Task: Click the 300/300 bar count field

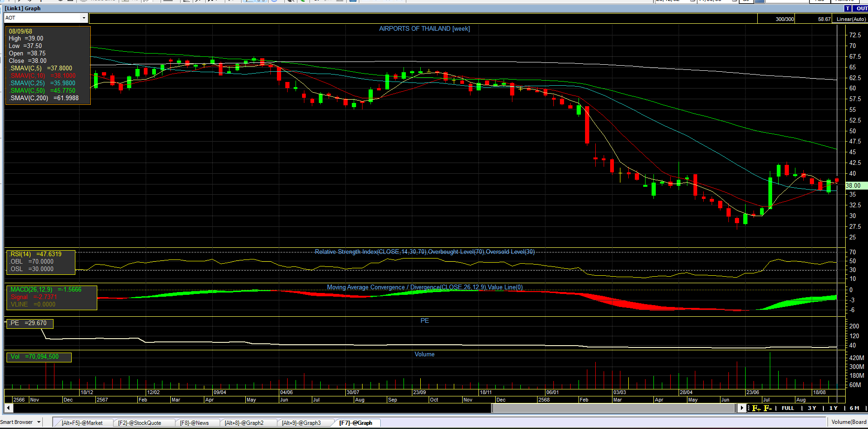Action: coord(776,19)
